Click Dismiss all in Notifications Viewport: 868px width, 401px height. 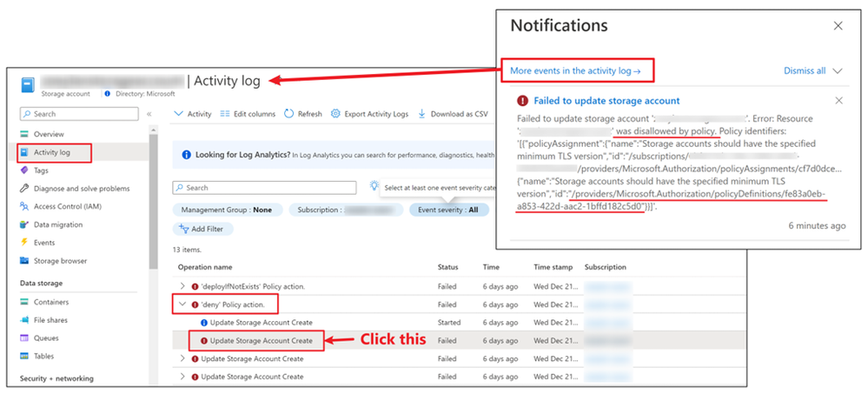pos(805,71)
